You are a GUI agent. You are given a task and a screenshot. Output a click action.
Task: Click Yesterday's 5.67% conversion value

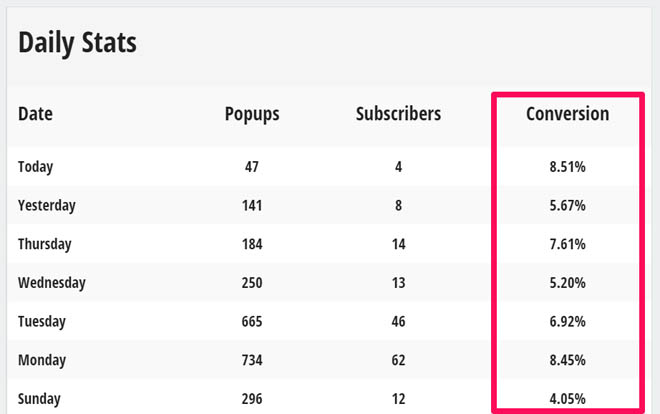567,206
